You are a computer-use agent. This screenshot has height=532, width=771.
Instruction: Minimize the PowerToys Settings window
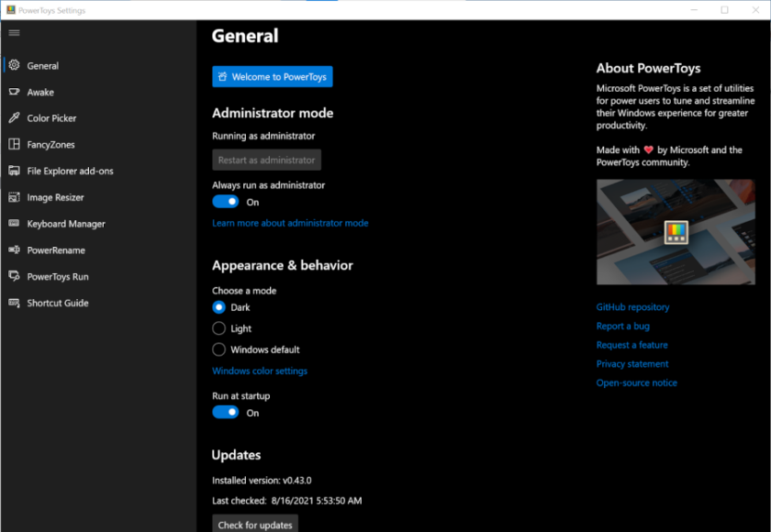694,10
